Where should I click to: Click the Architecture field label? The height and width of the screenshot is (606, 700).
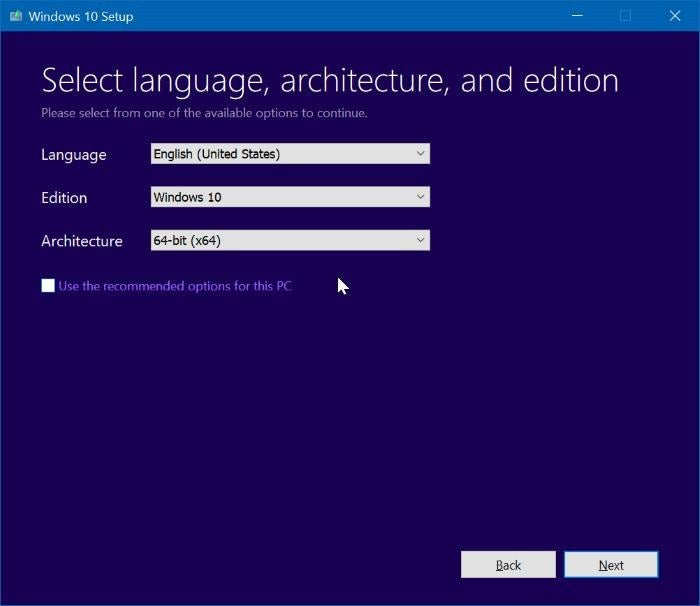coord(81,241)
